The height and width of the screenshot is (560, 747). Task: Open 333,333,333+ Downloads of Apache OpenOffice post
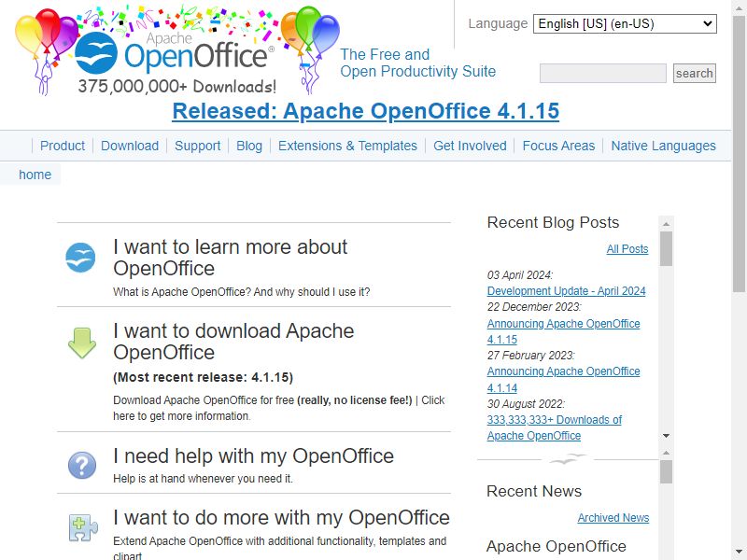554,427
